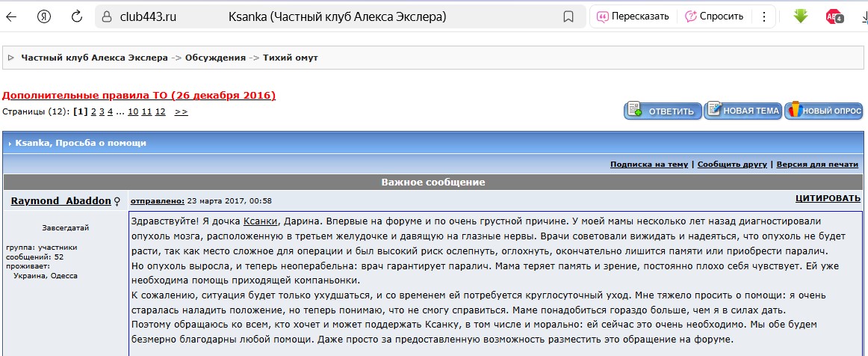
Task: Click the browser back arrow
Action: click(11, 16)
